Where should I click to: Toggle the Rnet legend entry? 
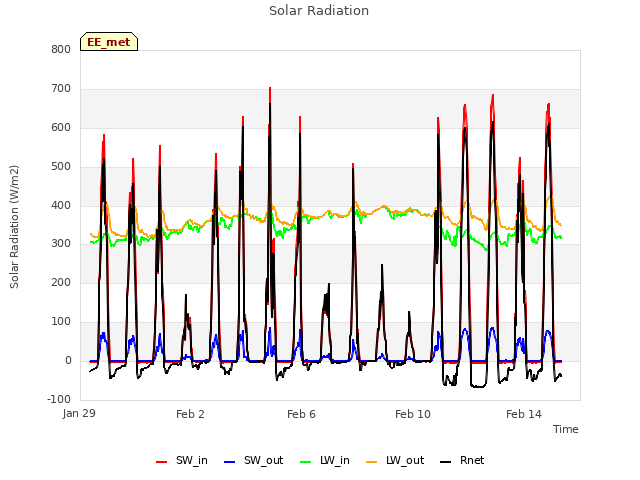(x=462, y=460)
